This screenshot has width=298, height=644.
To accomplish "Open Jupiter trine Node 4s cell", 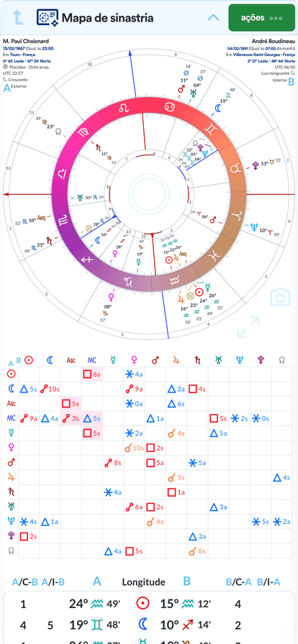I will pos(282,478).
